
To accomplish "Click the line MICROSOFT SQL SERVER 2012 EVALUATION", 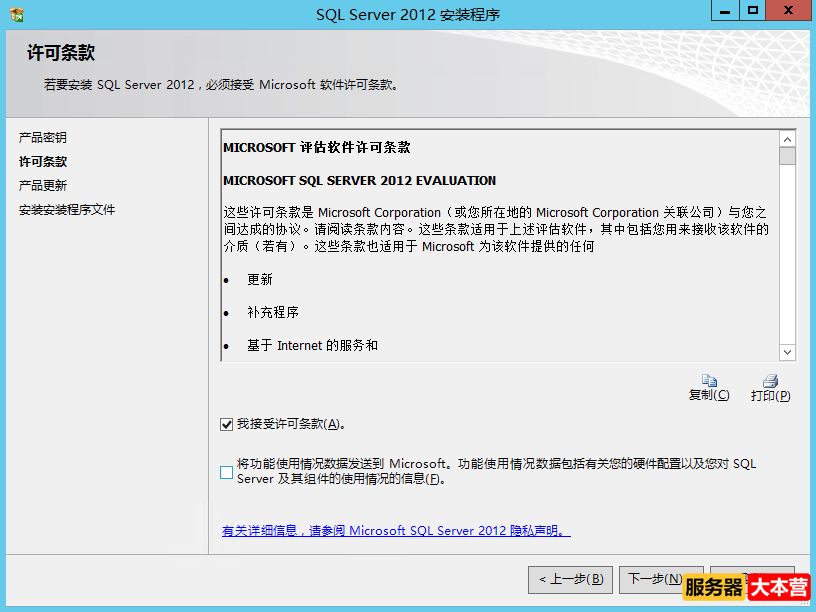I will pos(360,181).
